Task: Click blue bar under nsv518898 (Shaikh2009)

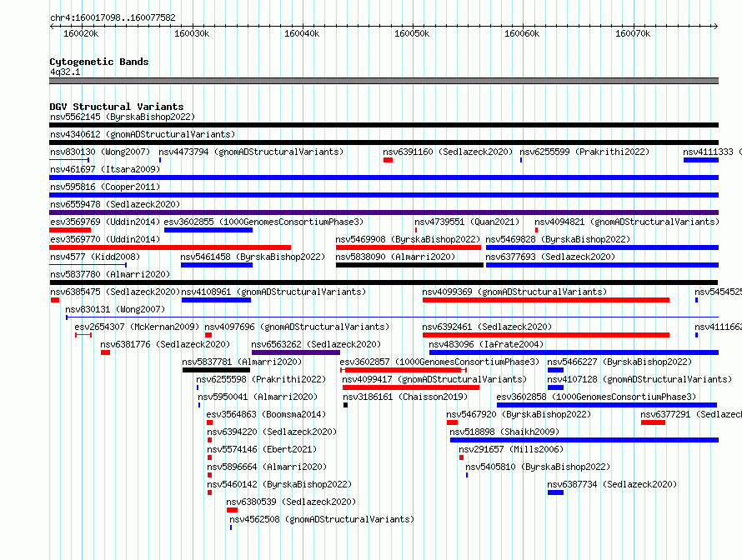Action: tap(584, 440)
